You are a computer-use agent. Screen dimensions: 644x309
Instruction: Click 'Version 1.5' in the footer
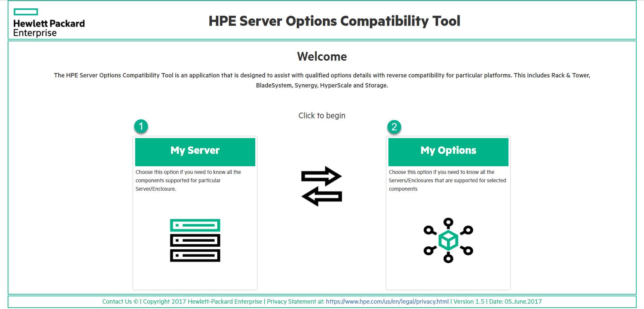tap(469, 302)
